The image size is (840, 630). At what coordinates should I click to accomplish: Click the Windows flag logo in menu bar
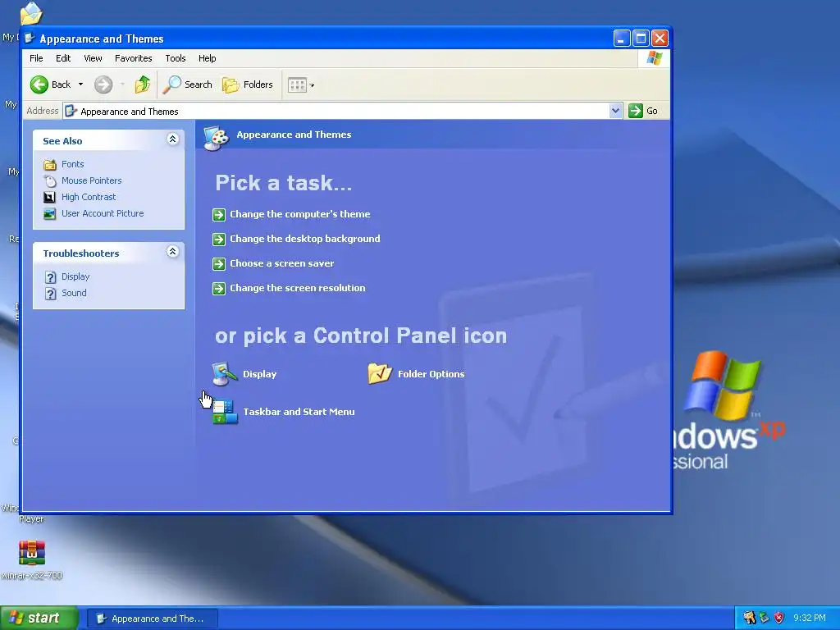pyautogui.click(x=654, y=58)
